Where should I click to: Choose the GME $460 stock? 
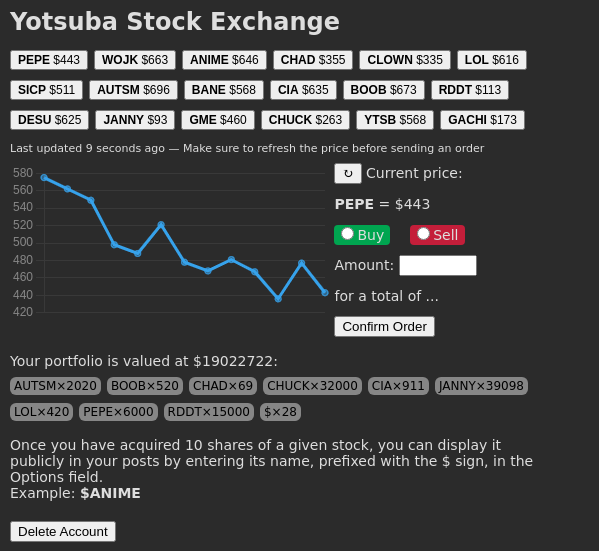point(218,120)
